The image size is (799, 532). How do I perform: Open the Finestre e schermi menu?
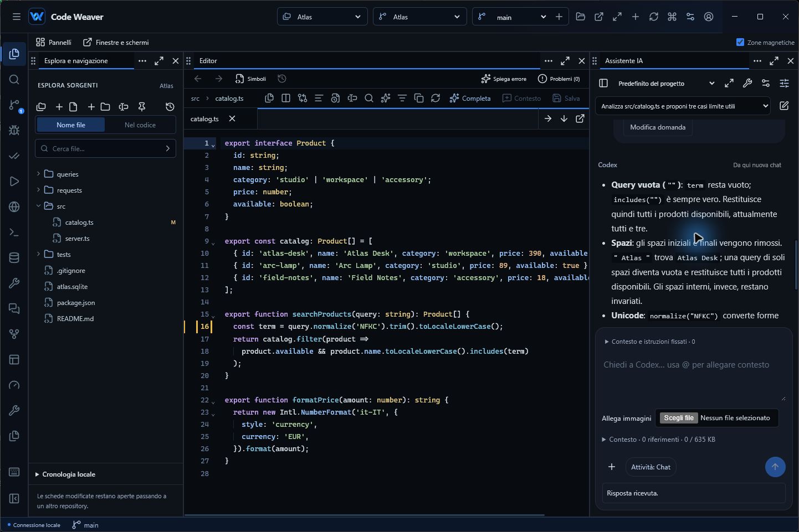(x=116, y=42)
